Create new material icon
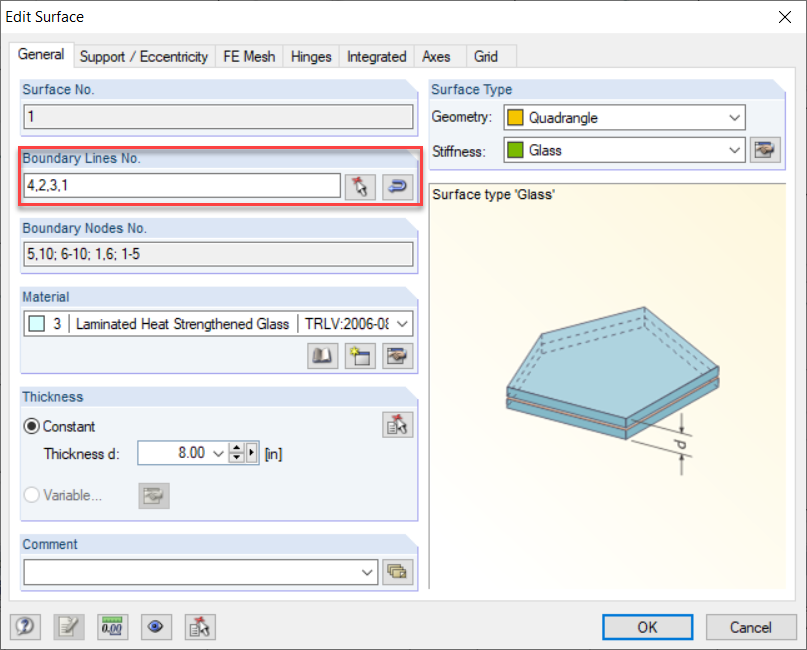The image size is (807, 650). pyautogui.click(x=360, y=356)
